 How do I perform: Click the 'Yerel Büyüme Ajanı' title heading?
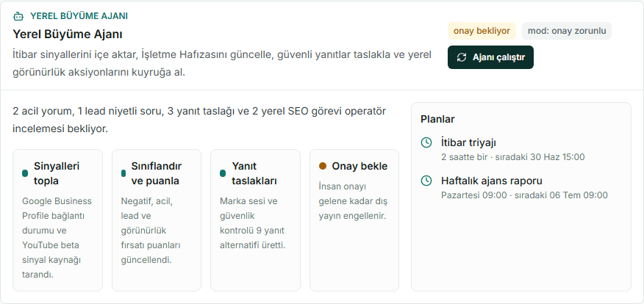(x=68, y=34)
